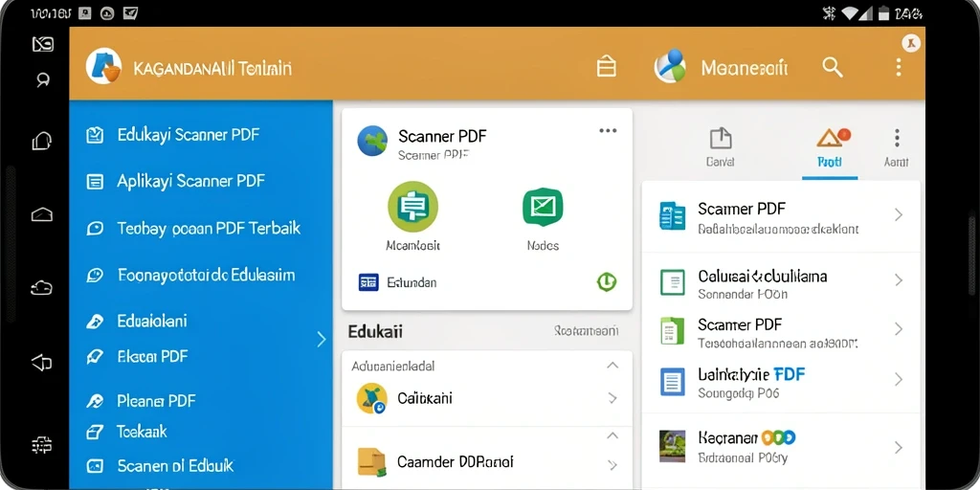Open the green Nodes envelope icon
The height and width of the screenshot is (490, 980).
click(543, 207)
